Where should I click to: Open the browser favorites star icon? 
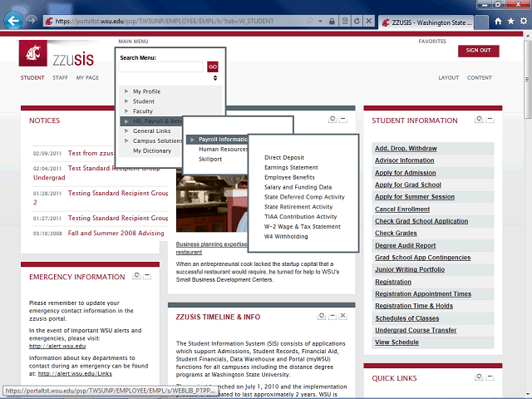click(510, 20)
